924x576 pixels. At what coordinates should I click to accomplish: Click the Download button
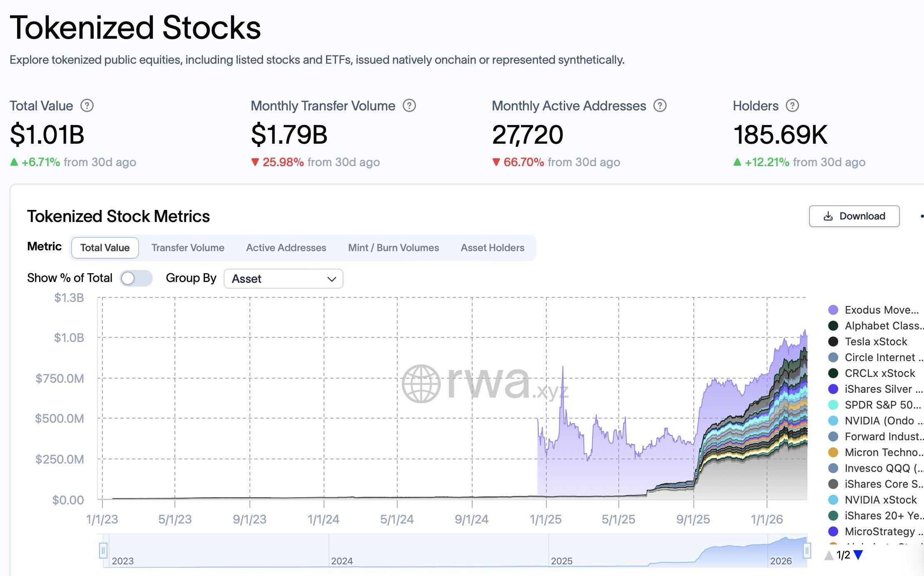click(x=854, y=216)
